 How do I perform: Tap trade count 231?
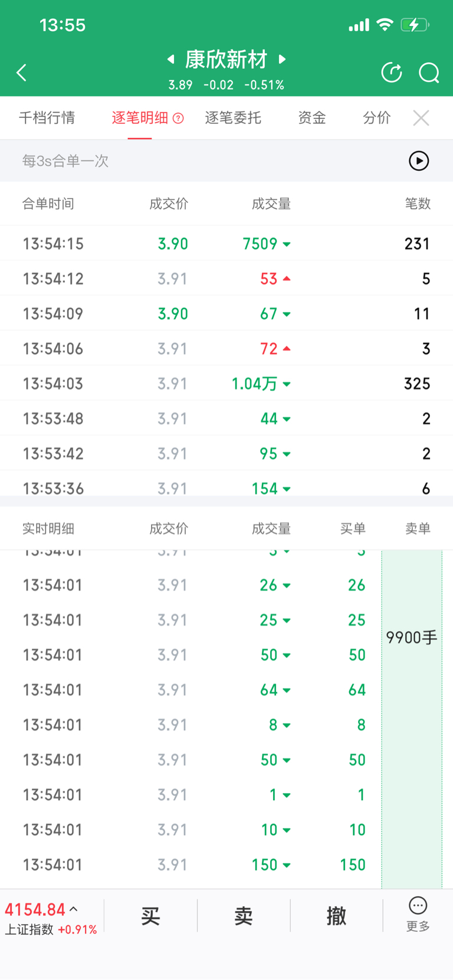click(417, 243)
